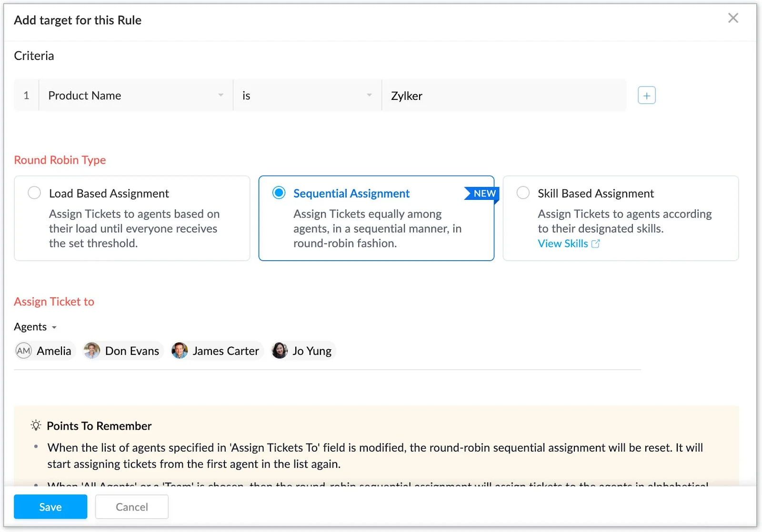This screenshot has width=762, height=532.
Task: Click the Skill Based Assignment description text
Action: [624, 221]
